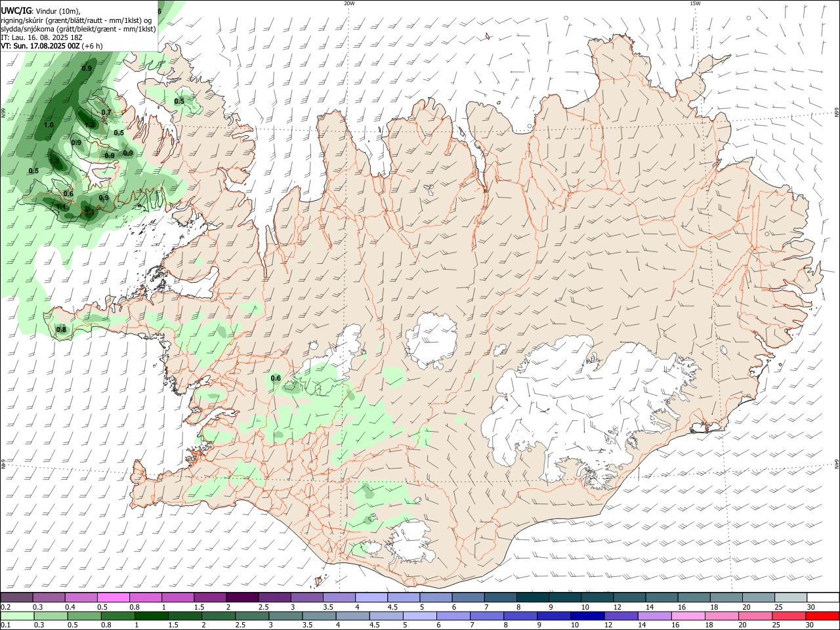Viewport: 840px width, 630px height.
Task: Click the "15W" longitude label
Action: coord(695,3)
